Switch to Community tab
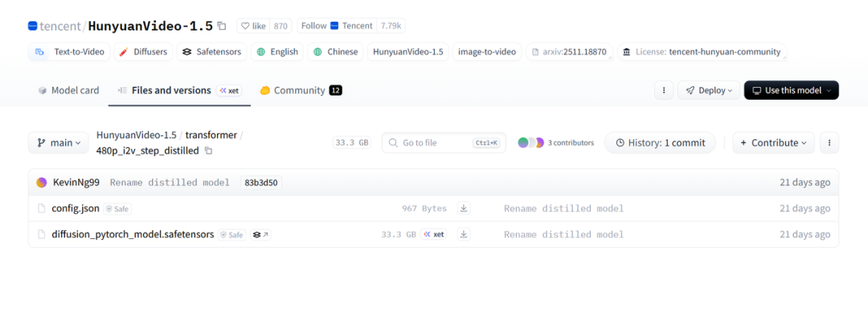This screenshot has width=868, height=330. pos(301,90)
